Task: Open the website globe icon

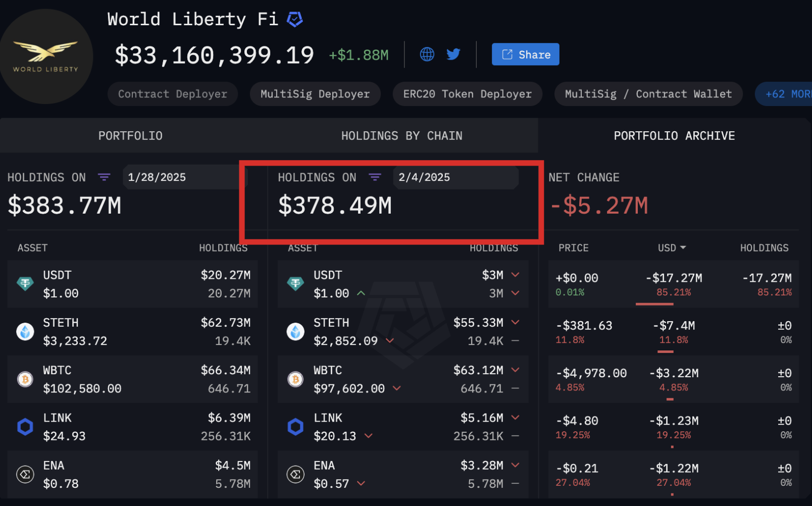Action: [427, 55]
